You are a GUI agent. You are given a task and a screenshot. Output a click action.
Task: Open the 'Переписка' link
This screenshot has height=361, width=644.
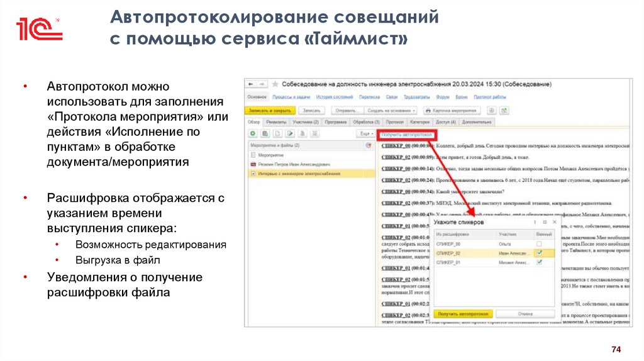369,97
